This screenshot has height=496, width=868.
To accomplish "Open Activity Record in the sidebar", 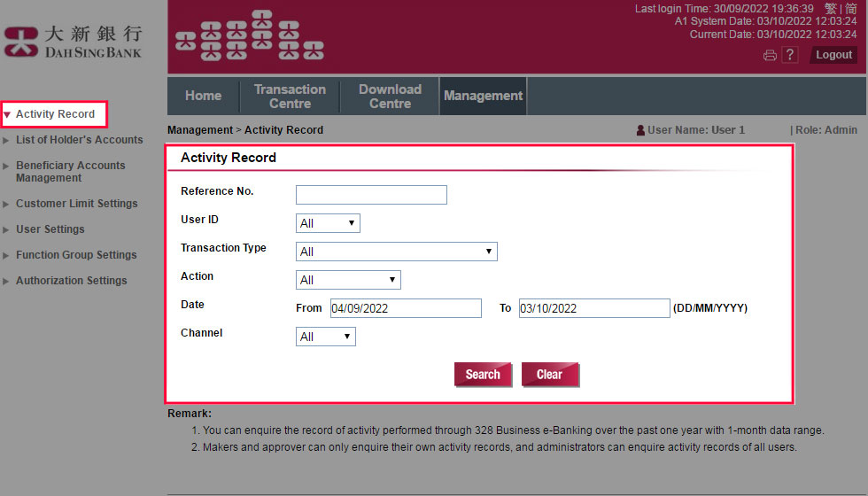I will coord(55,114).
